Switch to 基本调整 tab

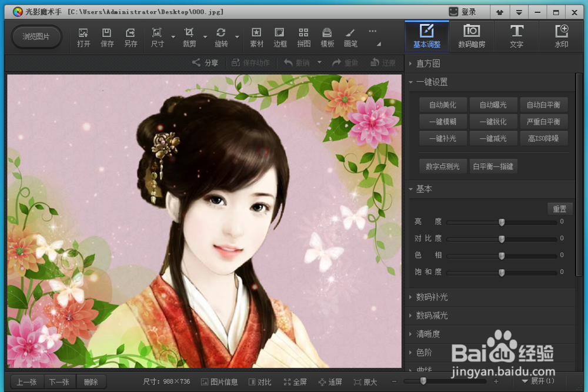[427, 36]
